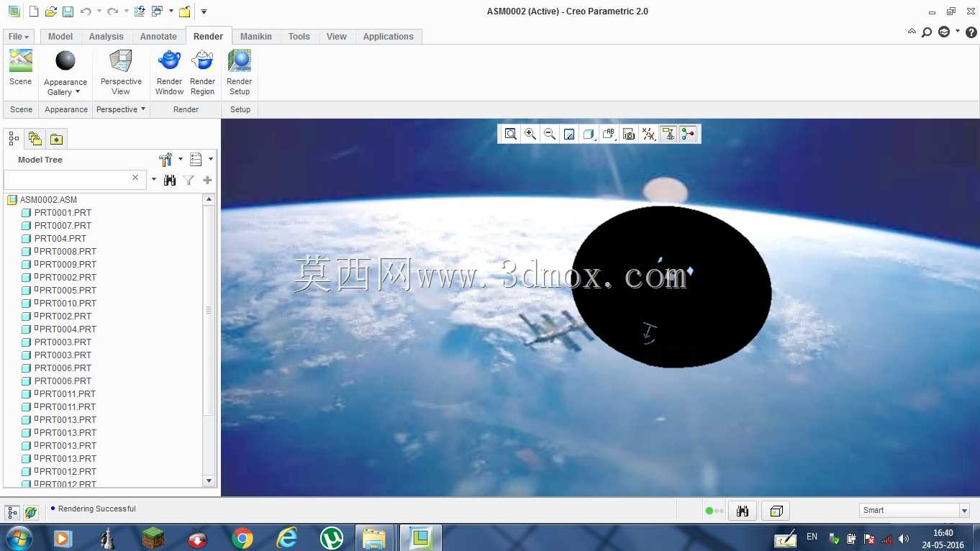This screenshot has height=551, width=980.
Task: Expand Appearance Gallery dropdown arrow
Action: (x=77, y=92)
